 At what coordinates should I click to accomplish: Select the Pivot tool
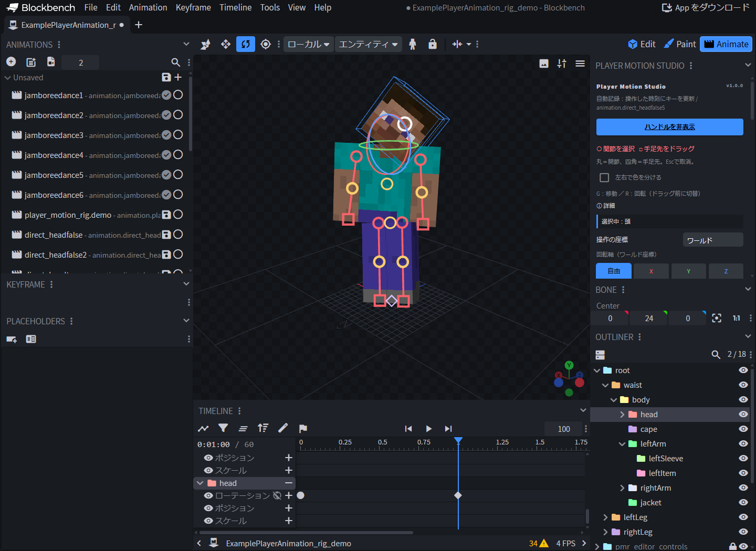click(266, 44)
